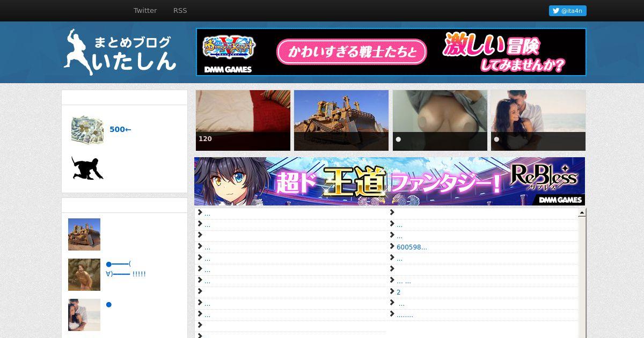Open the large bulldozer thumbnail in top row

pos(341,120)
